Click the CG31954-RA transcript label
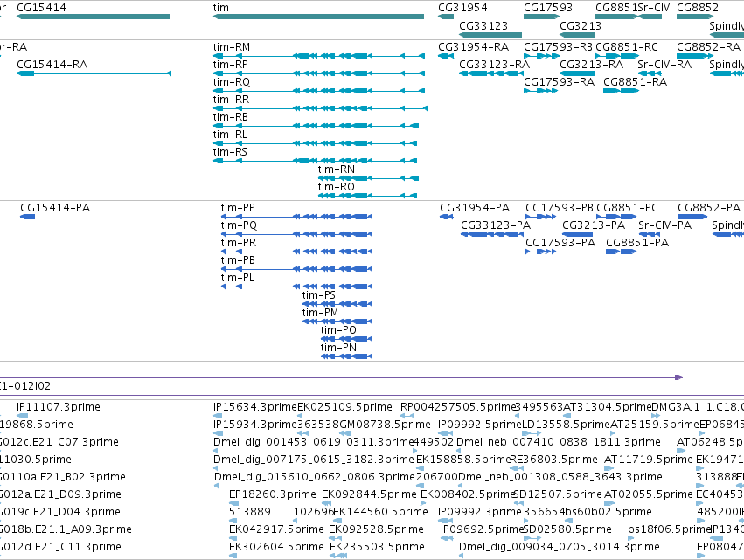 click(474, 47)
